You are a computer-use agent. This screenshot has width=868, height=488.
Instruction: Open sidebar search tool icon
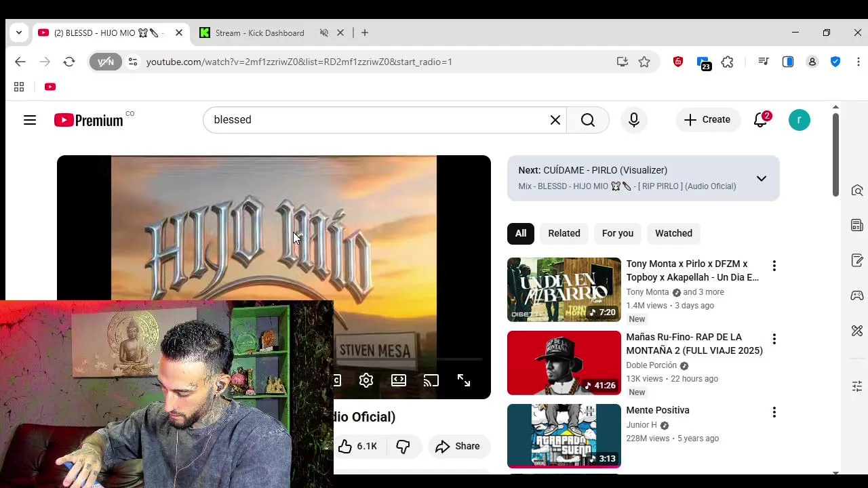(857, 190)
